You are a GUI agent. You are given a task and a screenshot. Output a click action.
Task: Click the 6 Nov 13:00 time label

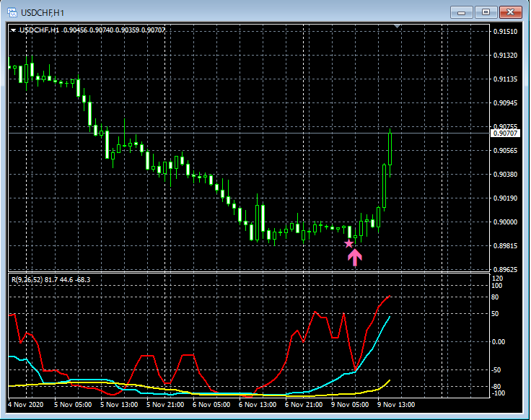pos(258,405)
